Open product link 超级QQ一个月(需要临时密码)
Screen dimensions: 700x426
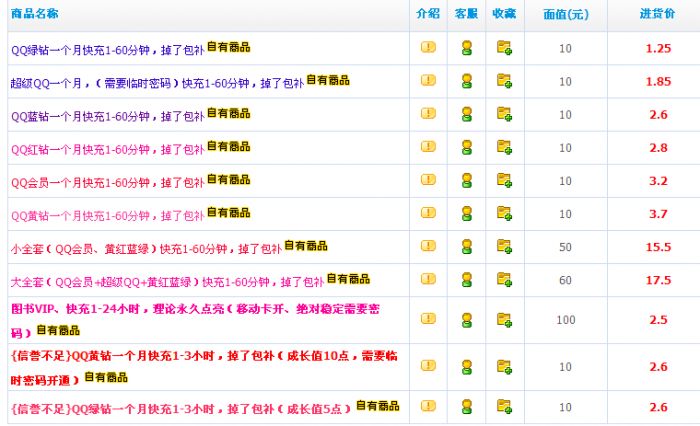(157, 83)
